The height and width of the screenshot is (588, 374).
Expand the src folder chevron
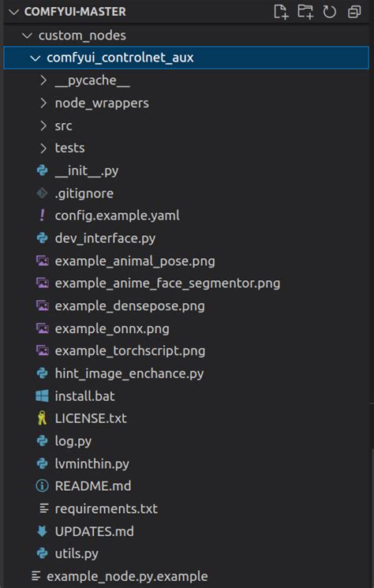(43, 125)
